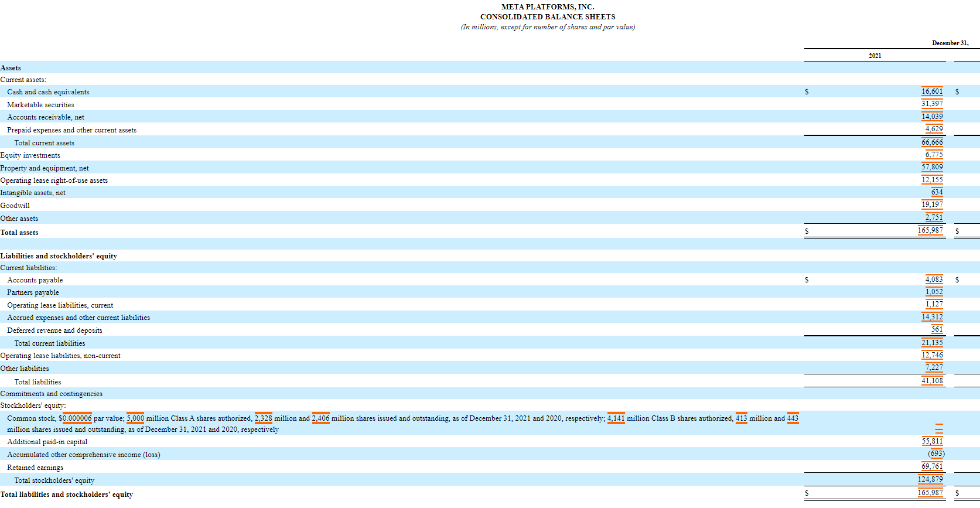This screenshot has height=508, width=980.
Task: Open the Deferred revenue and deposits value 561
Action: pos(937,329)
